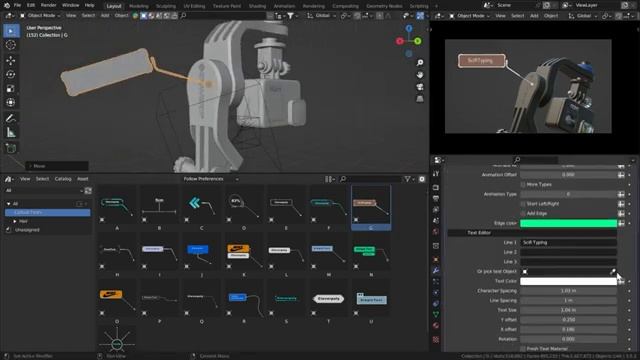640x360 pixels.
Task: Open the Render menu
Action: (x=48, y=5)
